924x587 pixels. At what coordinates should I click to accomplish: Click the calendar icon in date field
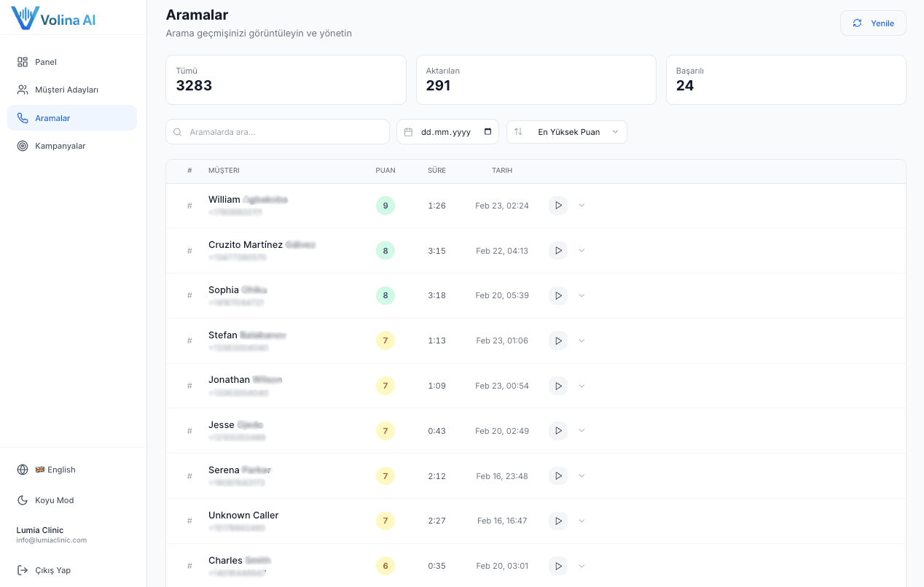point(407,132)
